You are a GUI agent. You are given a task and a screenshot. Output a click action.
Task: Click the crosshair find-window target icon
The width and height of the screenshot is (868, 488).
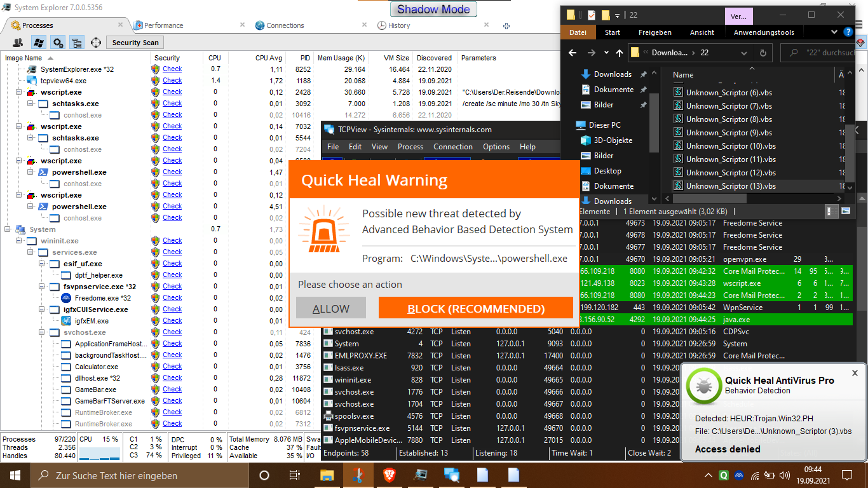point(96,43)
